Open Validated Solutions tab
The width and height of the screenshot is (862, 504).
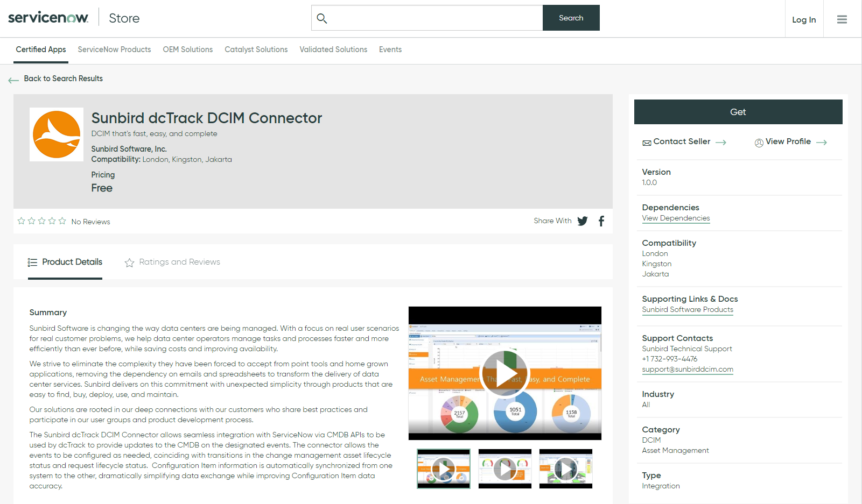coord(333,49)
